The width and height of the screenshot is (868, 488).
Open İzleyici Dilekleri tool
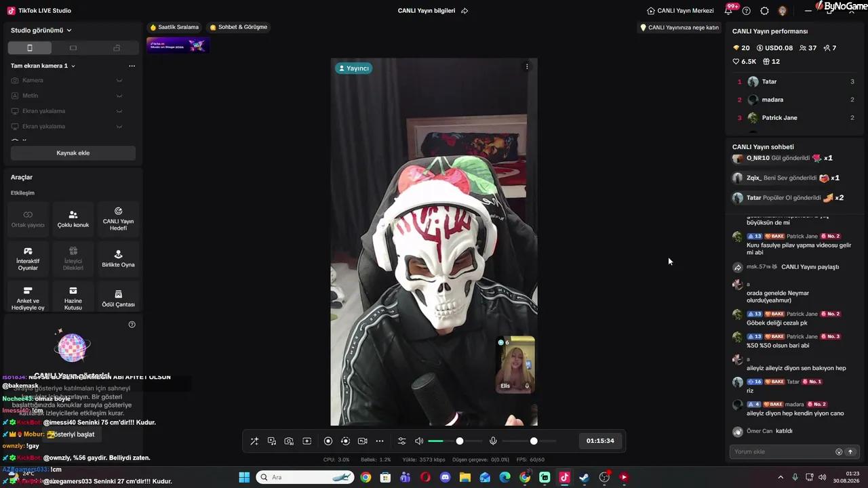point(73,259)
